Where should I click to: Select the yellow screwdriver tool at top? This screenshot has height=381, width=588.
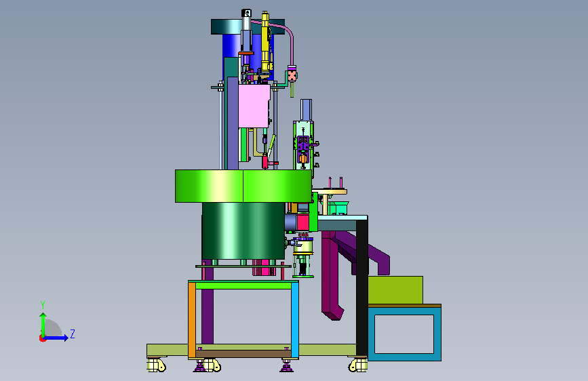pyautogui.click(x=265, y=41)
